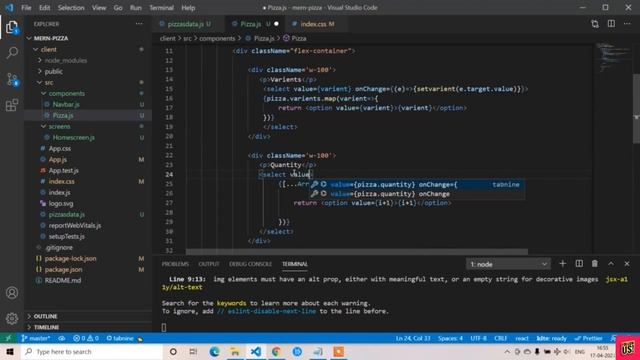
Task: Click the remote window indicator in status bar
Action: pyautogui.click(x=8, y=338)
